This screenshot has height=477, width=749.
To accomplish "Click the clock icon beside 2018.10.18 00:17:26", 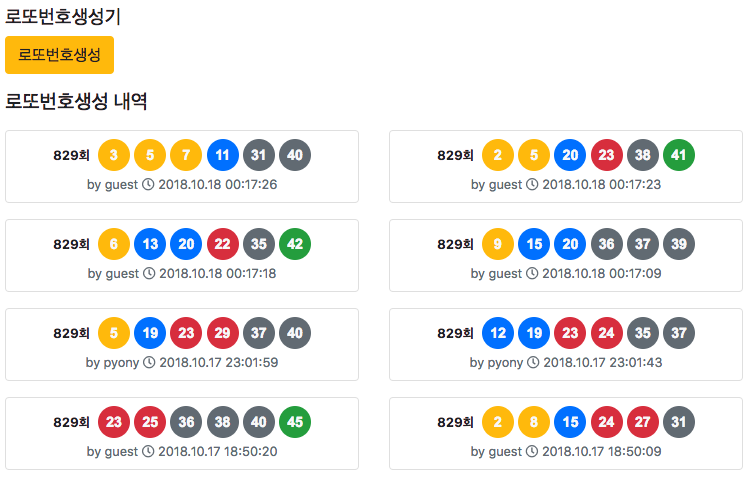I will coord(148,184).
